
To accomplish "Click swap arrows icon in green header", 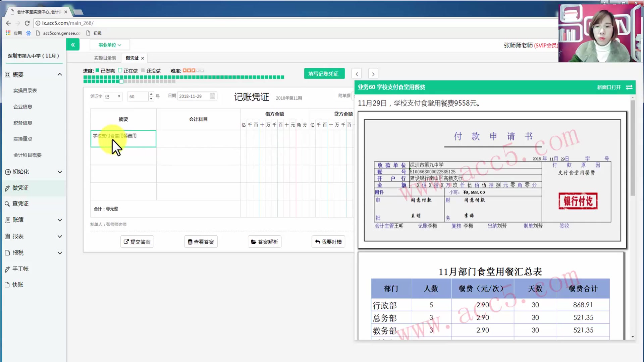I will (629, 87).
